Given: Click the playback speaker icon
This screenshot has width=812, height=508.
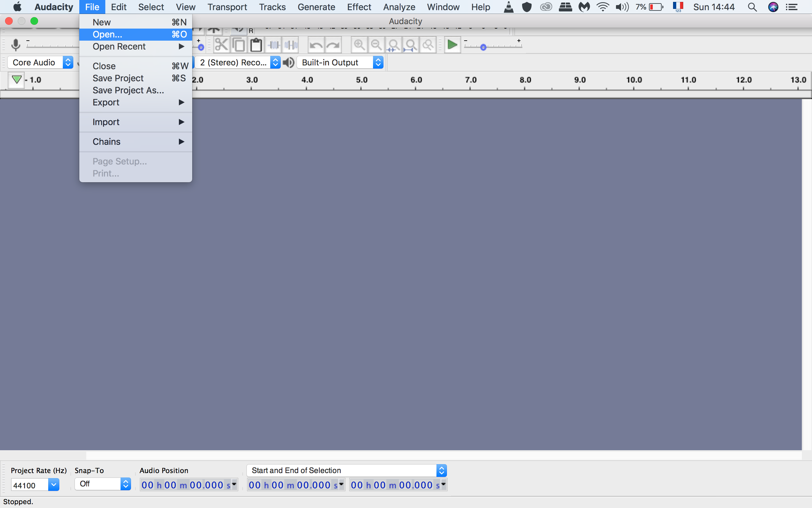Looking at the screenshot, I should [289, 63].
